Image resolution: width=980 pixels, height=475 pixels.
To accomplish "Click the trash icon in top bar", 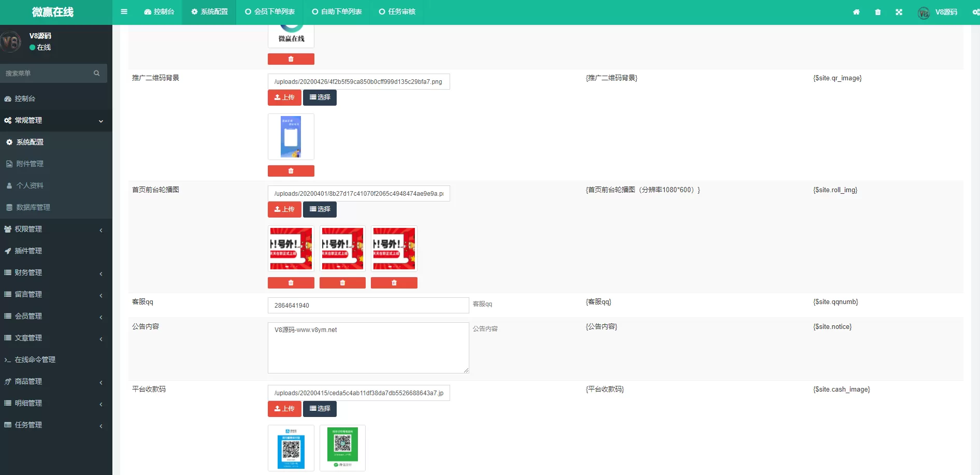I will click(877, 12).
